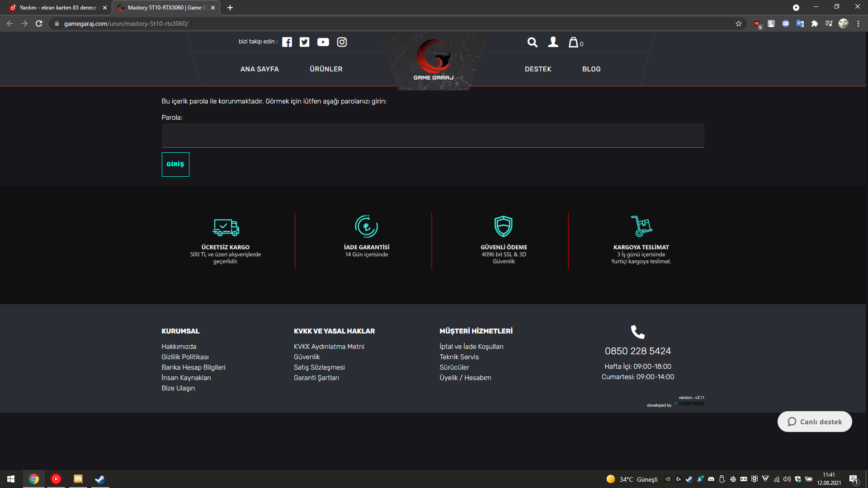Open footer Güvenlik link
Screen dimensions: 868x488
(307, 357)
